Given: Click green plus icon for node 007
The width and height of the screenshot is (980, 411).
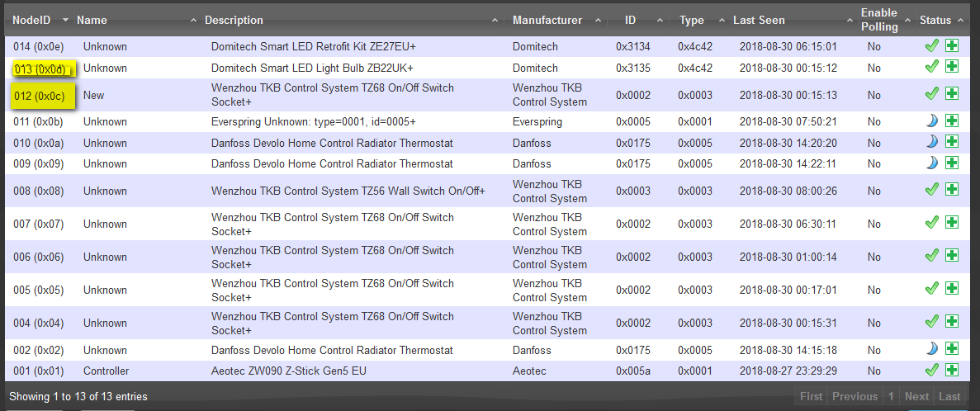Looking at the screenshot, I should click(x=951, y=222).
